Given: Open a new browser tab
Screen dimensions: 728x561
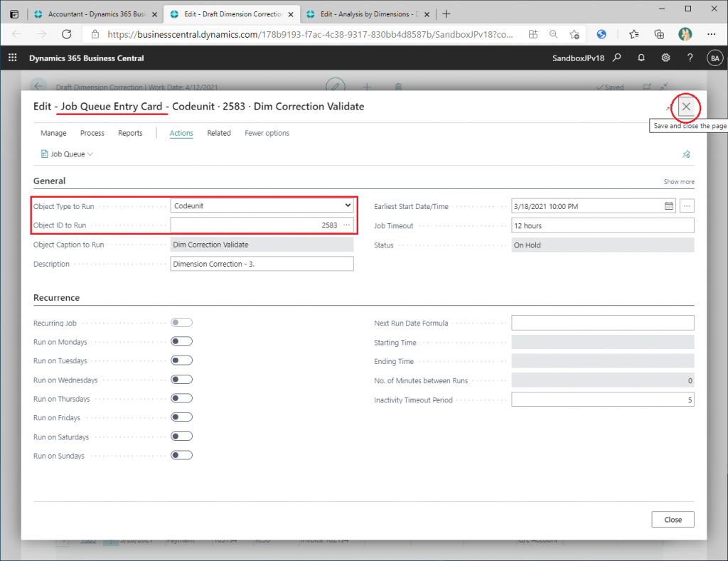Looking at the screenshot, I should 446,14.
